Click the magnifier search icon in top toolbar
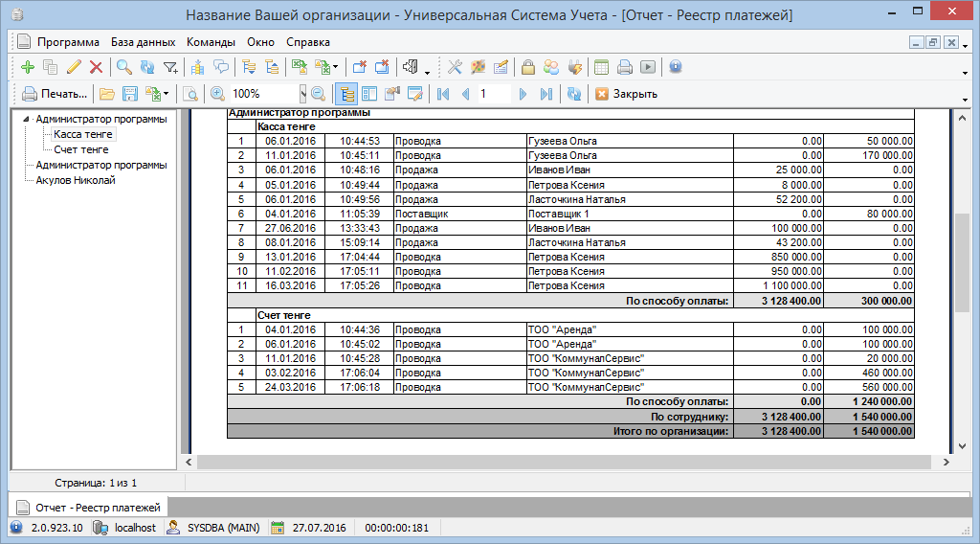Viewport: 980px width, 544px height. point(123,67)
